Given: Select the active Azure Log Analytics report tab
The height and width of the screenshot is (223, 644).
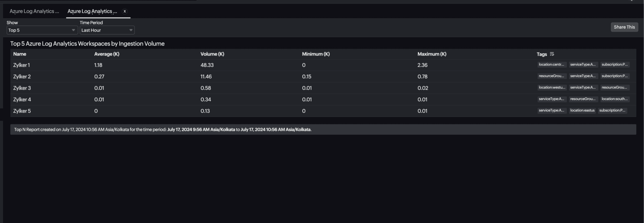Looking at the screenshot, I should point(92,11).
